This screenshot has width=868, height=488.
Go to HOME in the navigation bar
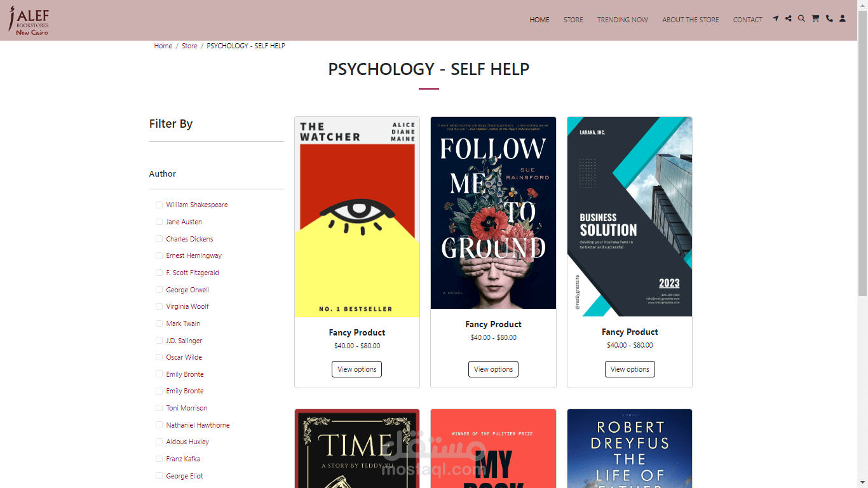539,20
